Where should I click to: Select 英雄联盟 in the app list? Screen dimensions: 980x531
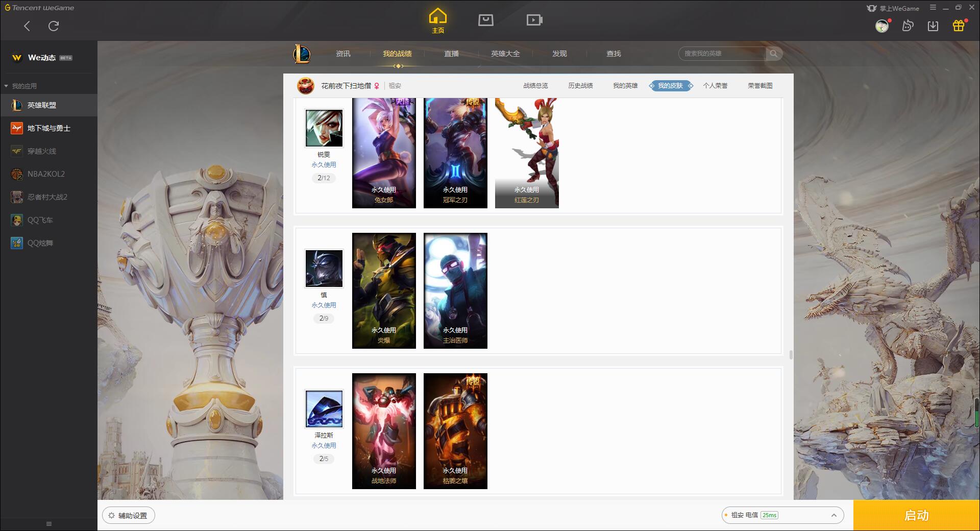(48, 105)
